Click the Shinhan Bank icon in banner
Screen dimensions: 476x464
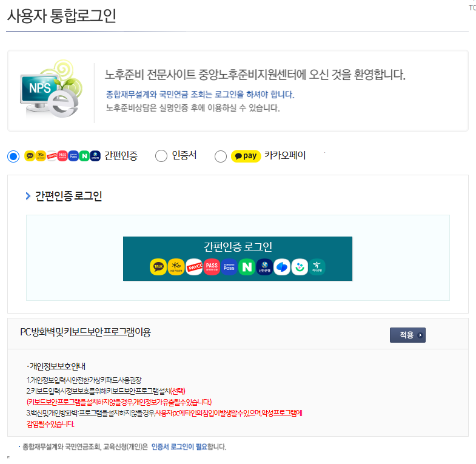click(x=265, y=267)
